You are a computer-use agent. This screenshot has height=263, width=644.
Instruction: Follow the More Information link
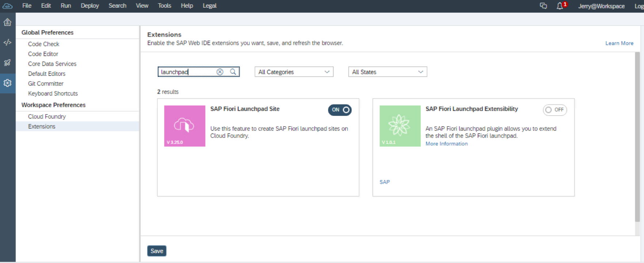point(446,144)
